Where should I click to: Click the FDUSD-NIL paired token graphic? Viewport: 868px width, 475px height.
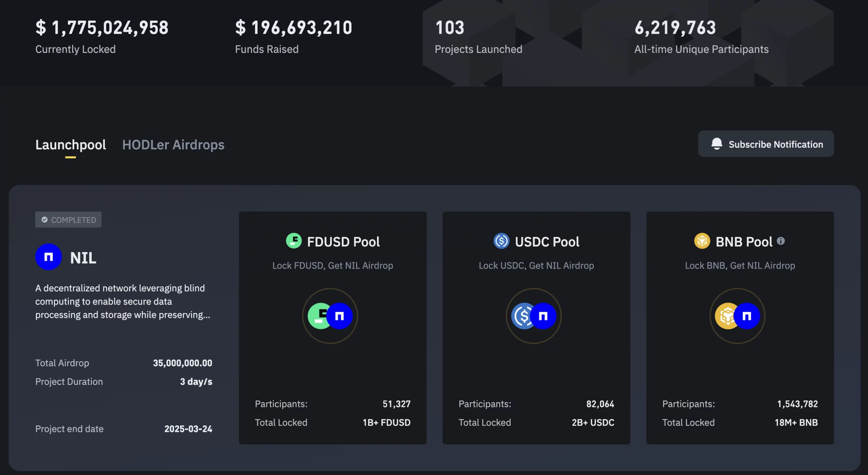pyautogui.click(x=330, y=316)
